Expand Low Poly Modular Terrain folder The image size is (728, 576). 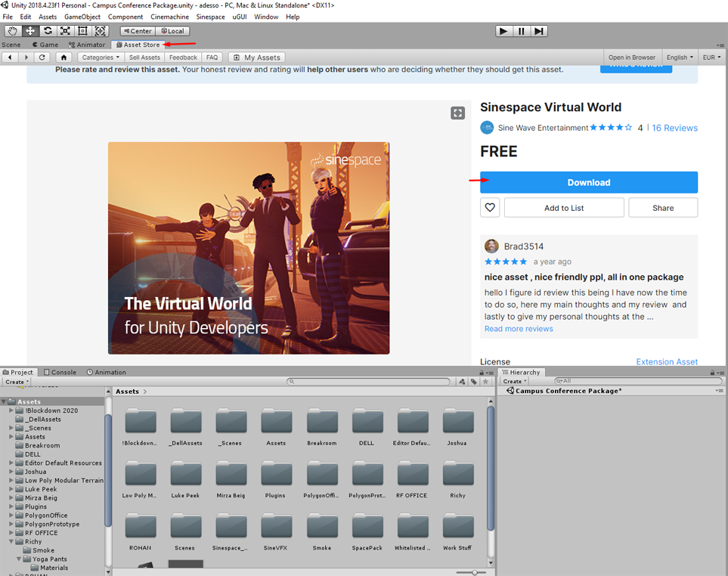11,481
